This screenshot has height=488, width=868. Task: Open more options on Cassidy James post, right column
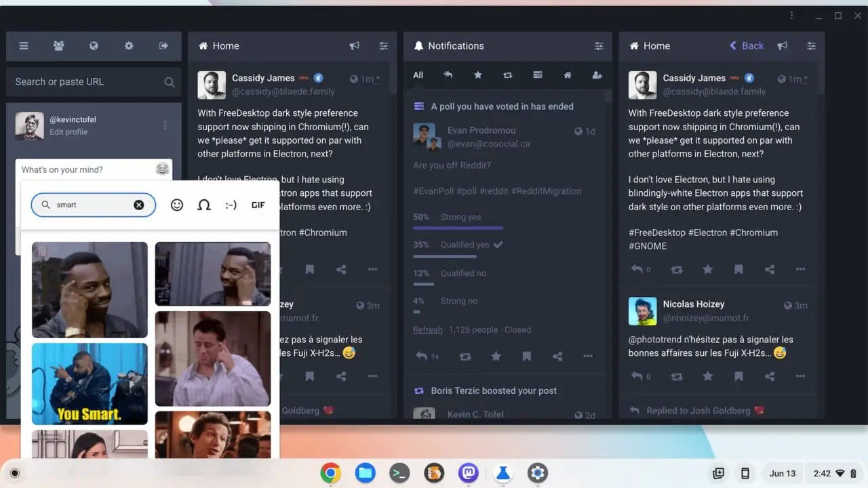pyautogui.click(x=800, y=269)
